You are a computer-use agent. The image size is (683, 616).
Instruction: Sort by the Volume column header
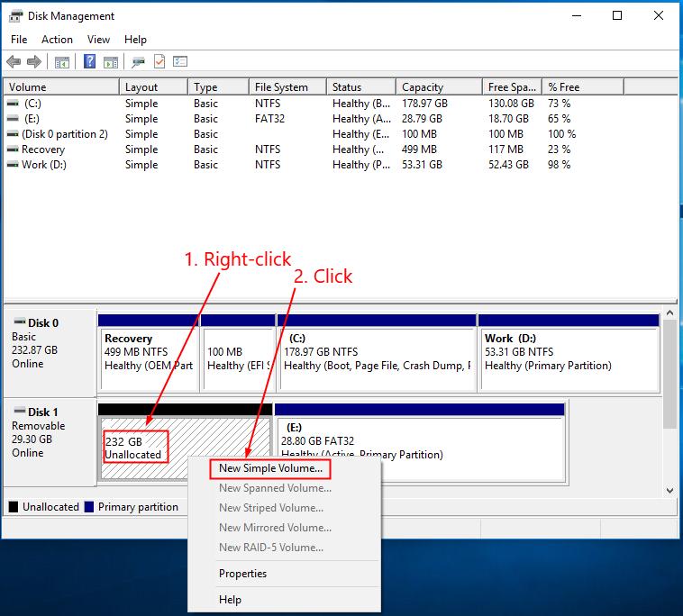click(x=61, y=87)
